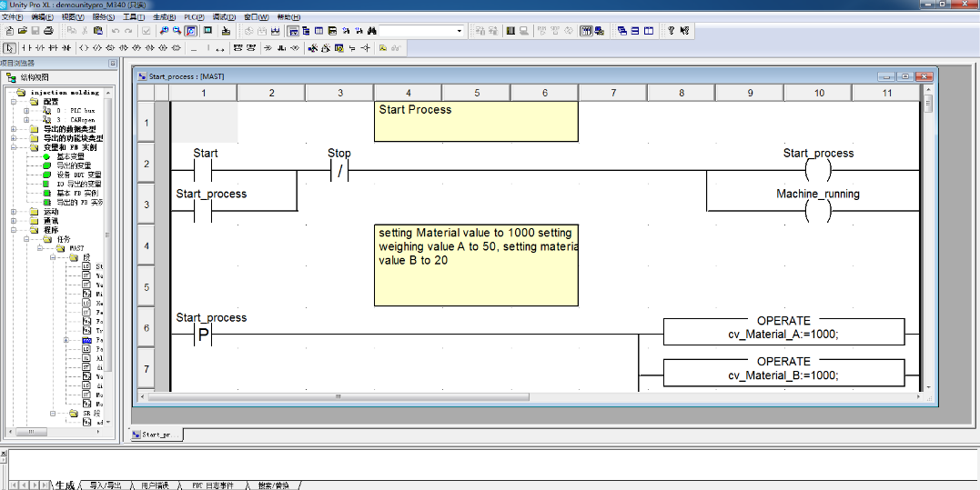Select the normally open contact tool
The image size is (980, 490).
(x=26, y=47)
